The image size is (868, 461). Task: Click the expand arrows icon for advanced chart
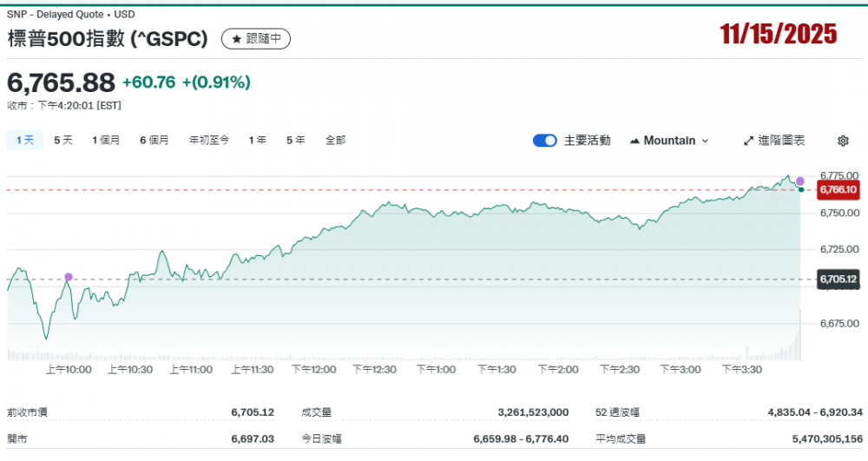[x=749, y=141]
